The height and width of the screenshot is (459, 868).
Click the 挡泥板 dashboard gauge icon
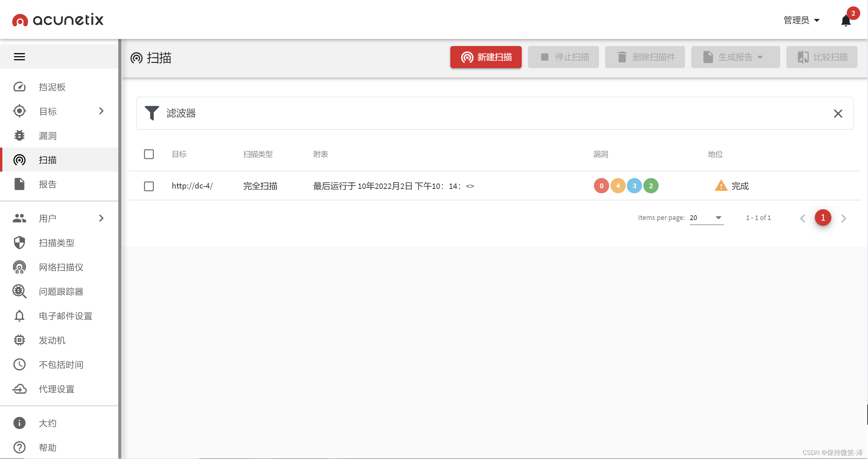pos(19,87)
